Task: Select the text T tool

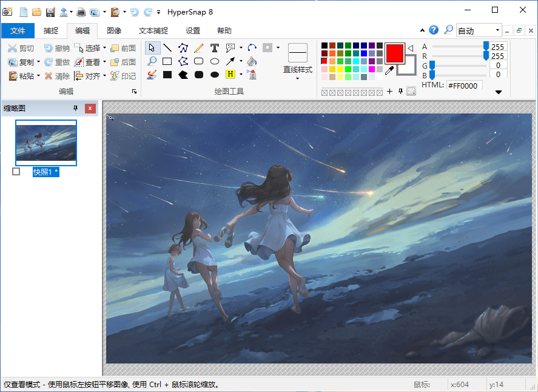Action: [215, 48]
